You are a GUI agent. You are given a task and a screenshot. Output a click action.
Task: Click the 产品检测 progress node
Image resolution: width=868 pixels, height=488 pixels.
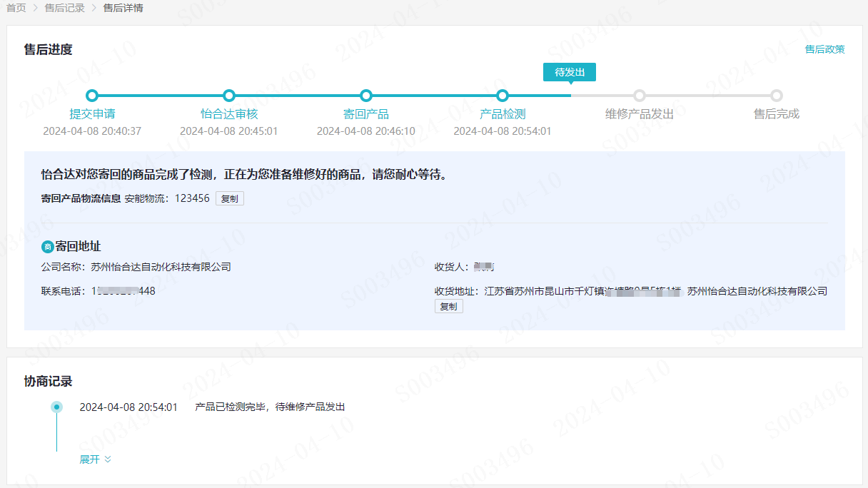pyautogui.click(x=503, y=96)
